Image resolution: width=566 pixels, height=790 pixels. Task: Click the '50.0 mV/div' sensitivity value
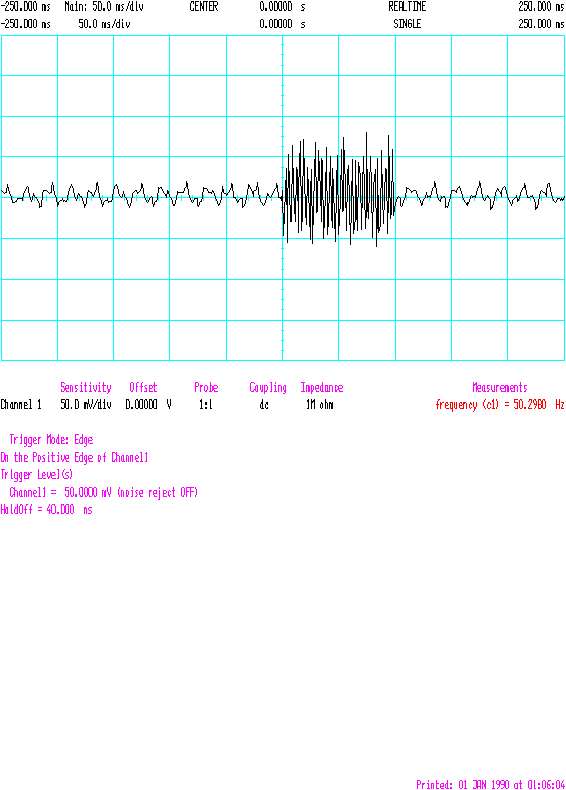coord(86,404)
